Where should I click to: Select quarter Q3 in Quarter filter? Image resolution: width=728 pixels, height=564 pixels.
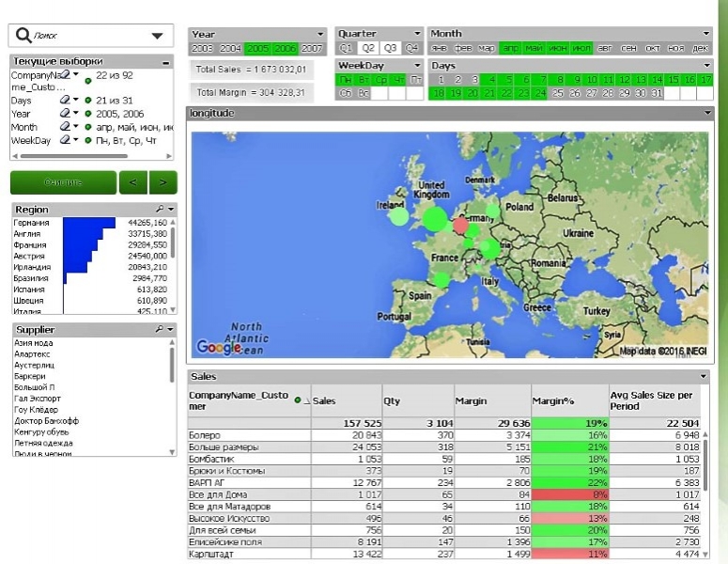pyautogui.click(x=391, y=48)
